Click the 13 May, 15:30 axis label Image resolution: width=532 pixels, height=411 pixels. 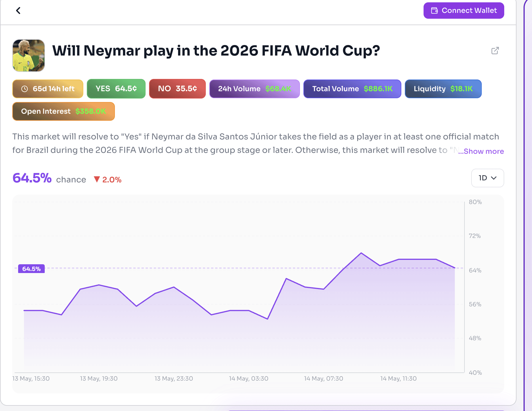point(31,379)
